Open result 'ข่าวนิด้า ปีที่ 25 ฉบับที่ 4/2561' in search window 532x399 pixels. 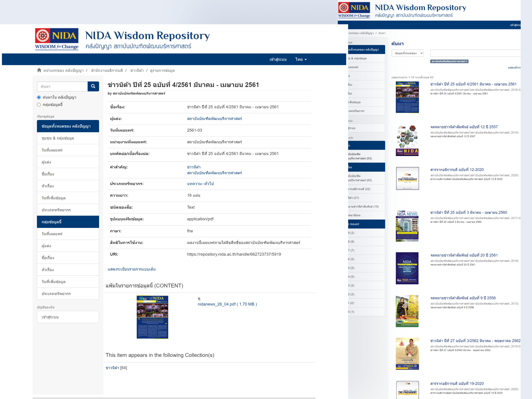coord(473,84)
